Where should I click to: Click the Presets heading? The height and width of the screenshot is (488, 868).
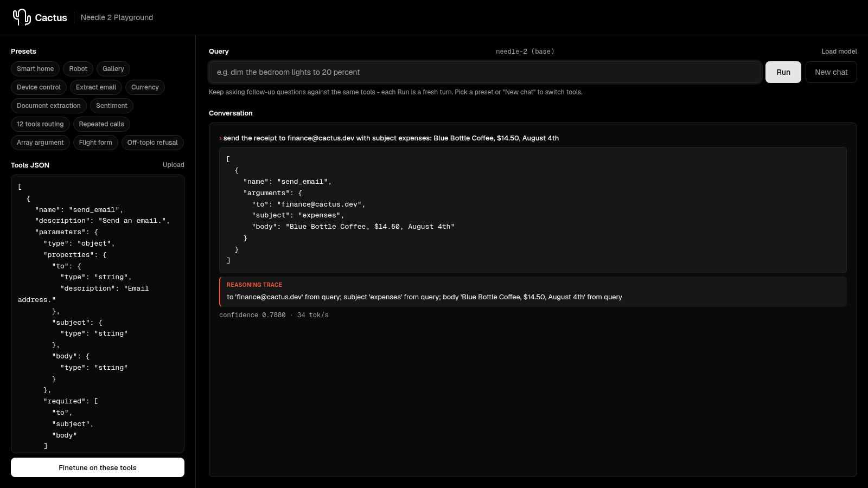coord(23,52)
